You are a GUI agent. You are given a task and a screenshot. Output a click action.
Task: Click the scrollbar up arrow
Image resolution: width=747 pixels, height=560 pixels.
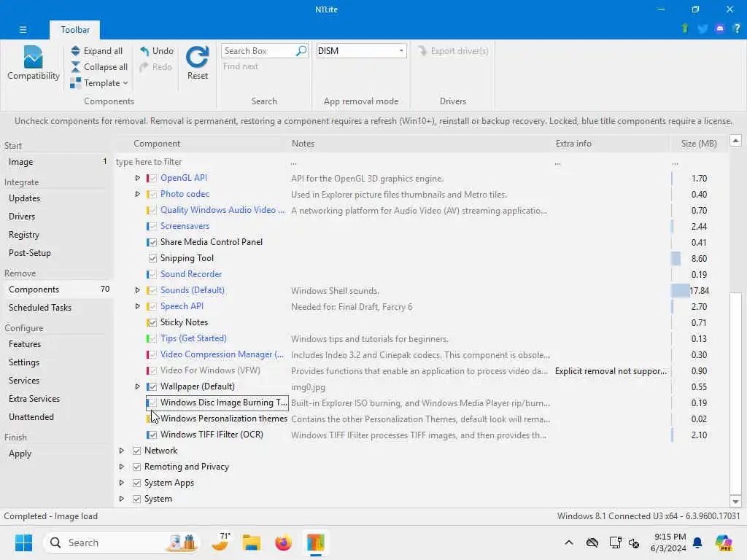735,141
